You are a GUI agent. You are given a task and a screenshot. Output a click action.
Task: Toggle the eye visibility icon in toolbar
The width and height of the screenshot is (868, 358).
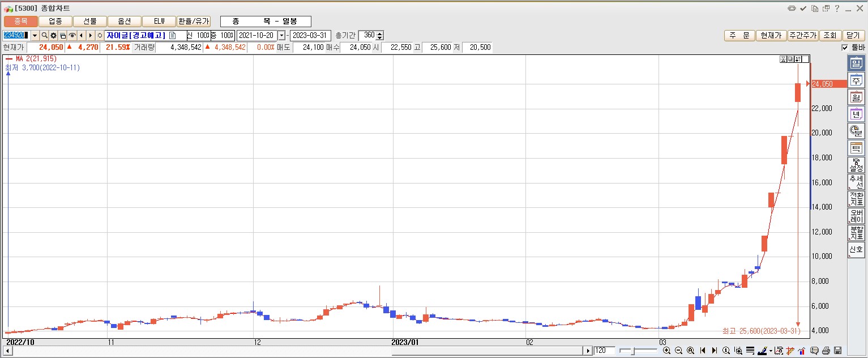[x=72, y=36]
